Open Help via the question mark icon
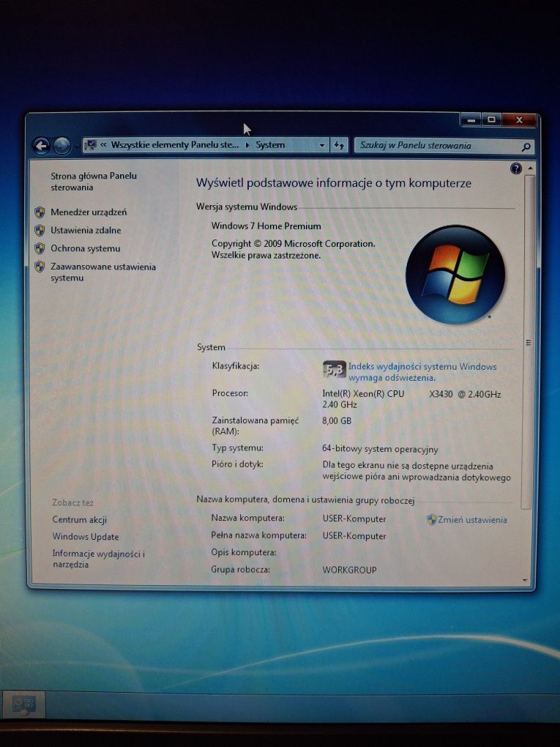The width and height of the screenshot is (560, 747). pyautogui.click(x=516, y=168)
